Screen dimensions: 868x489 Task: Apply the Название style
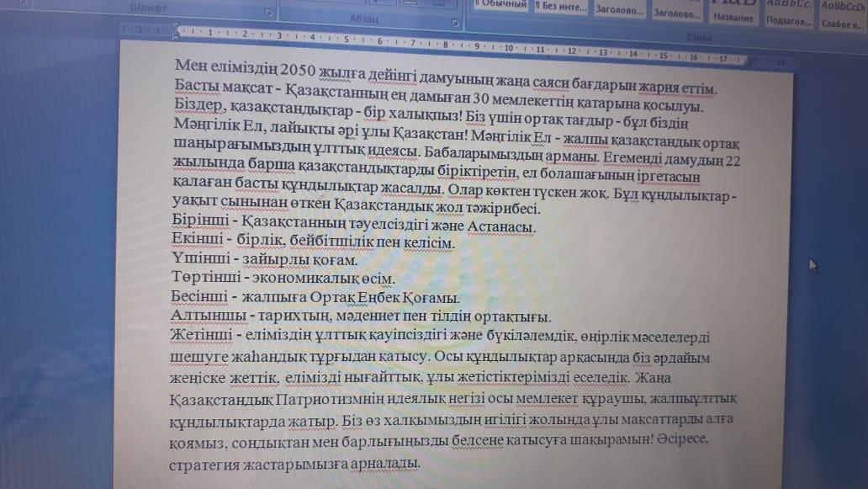click(x=733, y=13)
